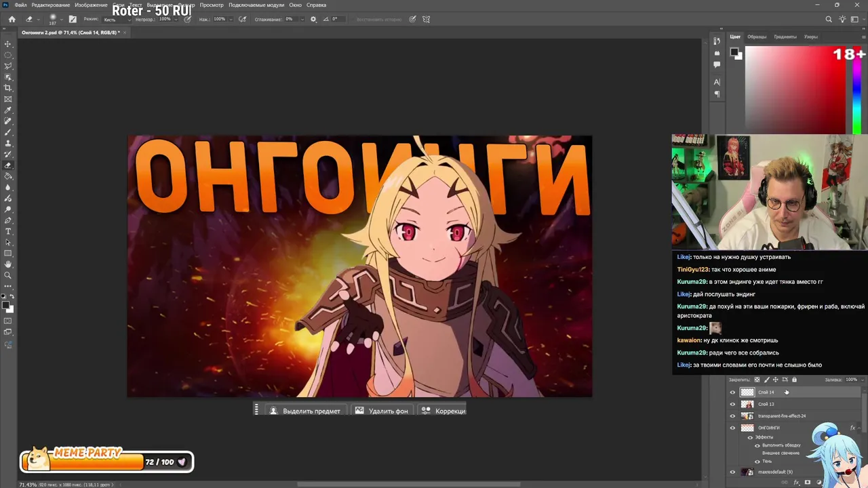Select the Crop tool
Image resolution: width=868 pixels, height=488 pixels.
8,88
